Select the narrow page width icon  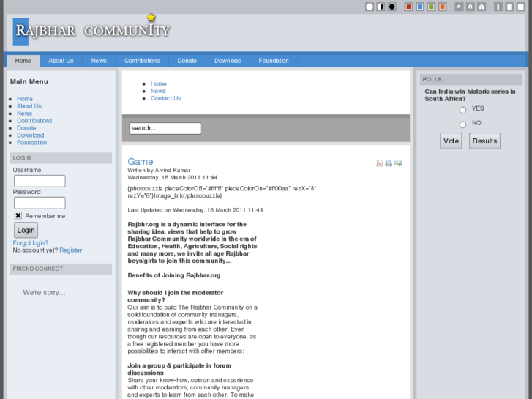(x=498, y=7)
